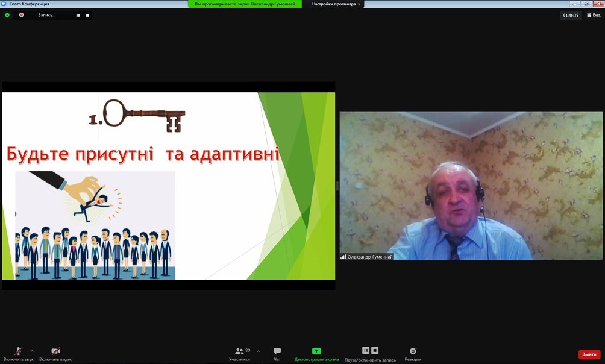The image size is (605, 364).
Task: Click the divider handle between slide and video
Action: tap(337, 186)
